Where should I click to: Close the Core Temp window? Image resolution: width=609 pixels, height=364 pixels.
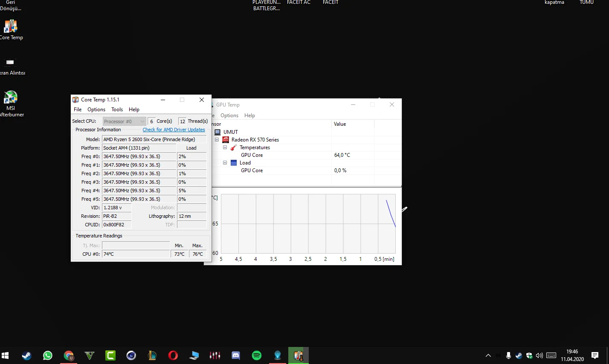[x=202, y=100]
